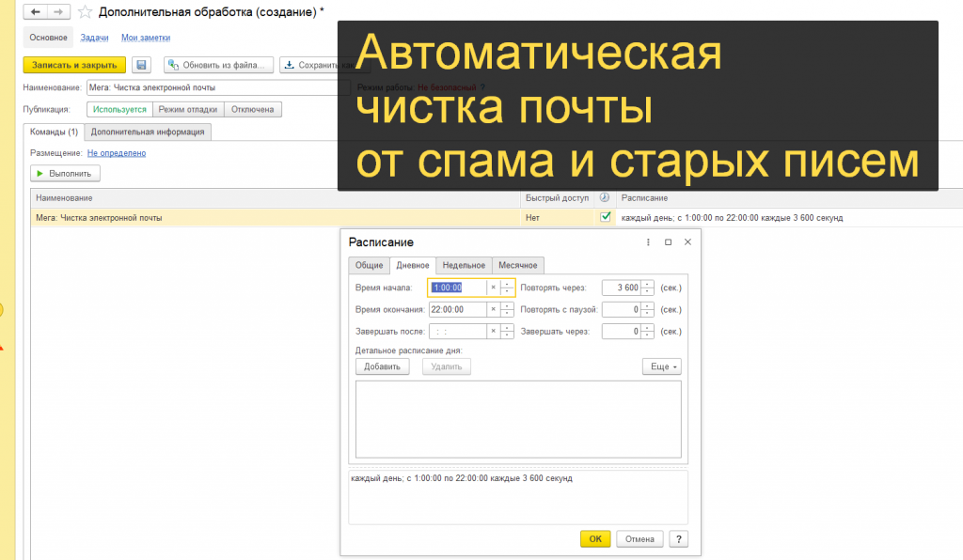The image size is (963, 560).
Task: Edit Повторять через value 3 600
Action: coord(621,288)
